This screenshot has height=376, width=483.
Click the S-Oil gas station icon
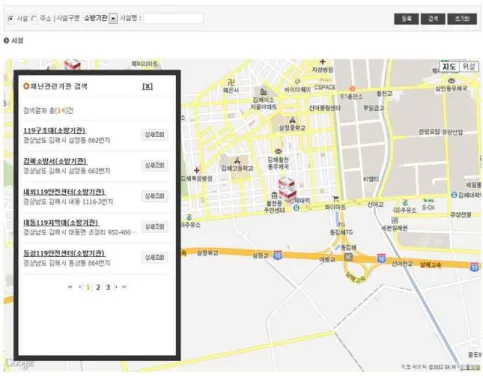coord(428,201)
